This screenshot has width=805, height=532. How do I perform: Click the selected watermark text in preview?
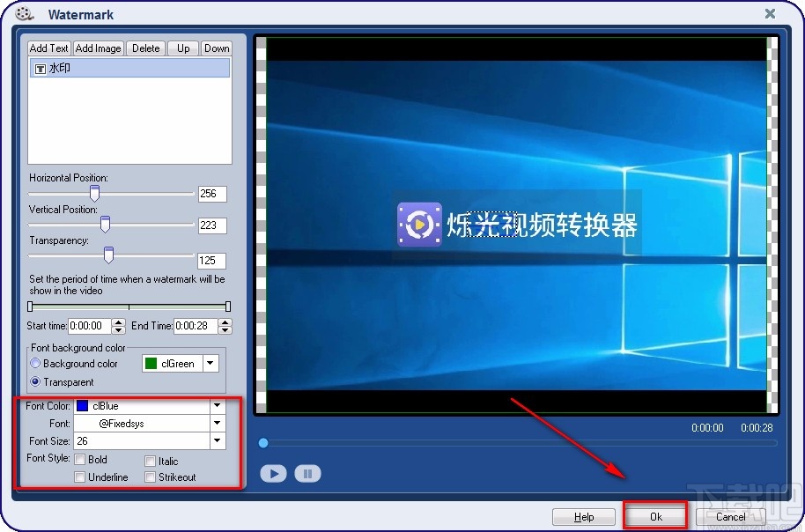(x=493, y=225)
